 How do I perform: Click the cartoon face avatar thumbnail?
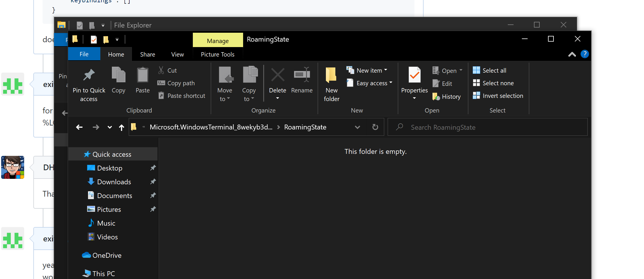[x=13, y=167]
